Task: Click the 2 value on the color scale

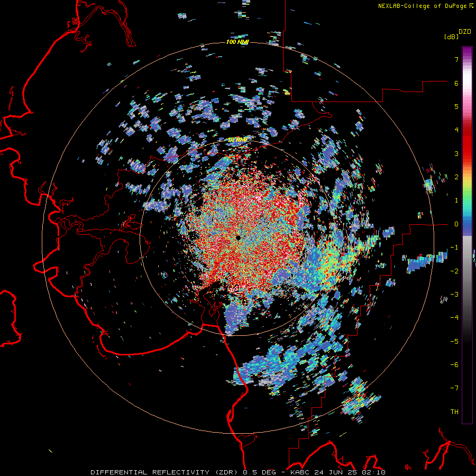Action: [456, 177]
